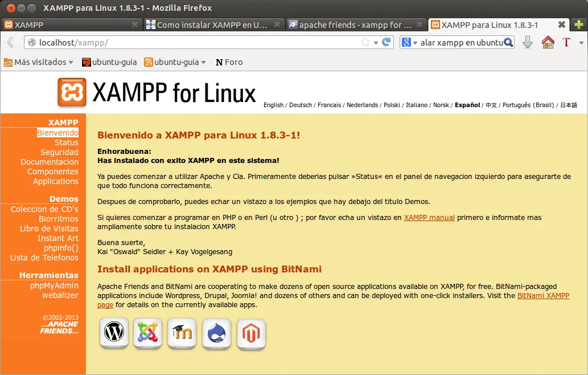Open search engine selector dropdown arrow
This screenshot has height=375, width=588.
(x=415, y=43)
